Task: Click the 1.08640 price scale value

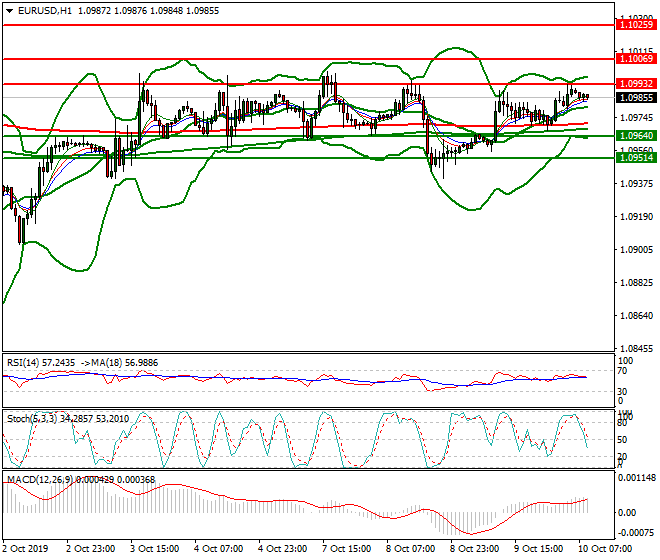Action: tap(637, 316)
